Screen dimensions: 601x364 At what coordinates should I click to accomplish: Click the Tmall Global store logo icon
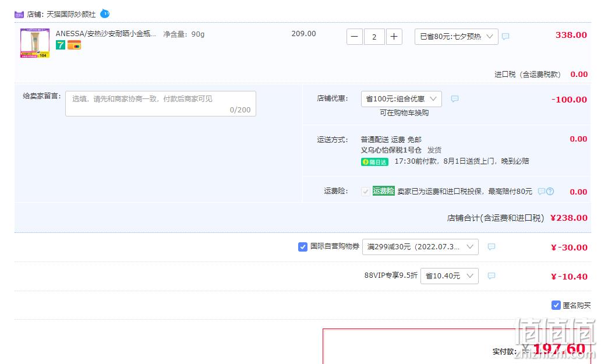coord(19,15)
